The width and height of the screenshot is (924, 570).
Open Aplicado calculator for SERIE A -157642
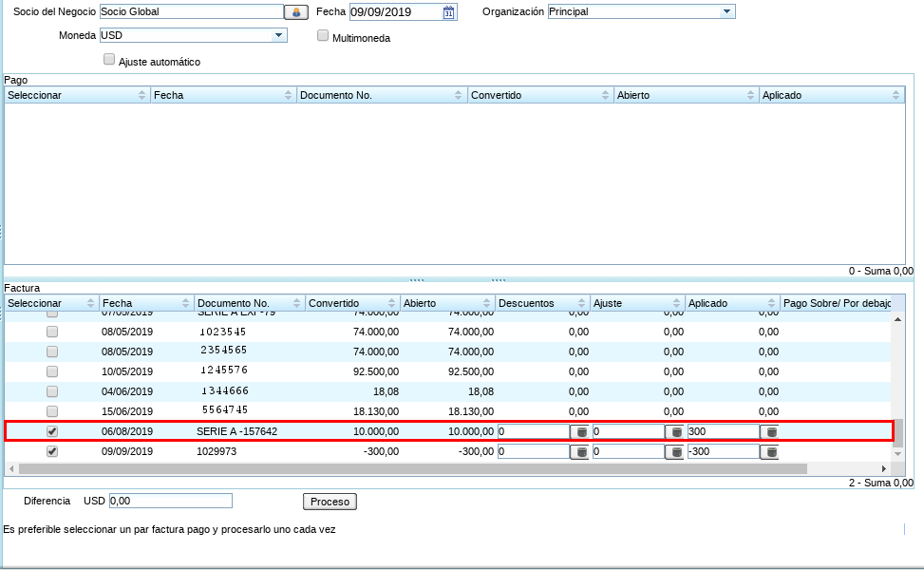(770, 432)
